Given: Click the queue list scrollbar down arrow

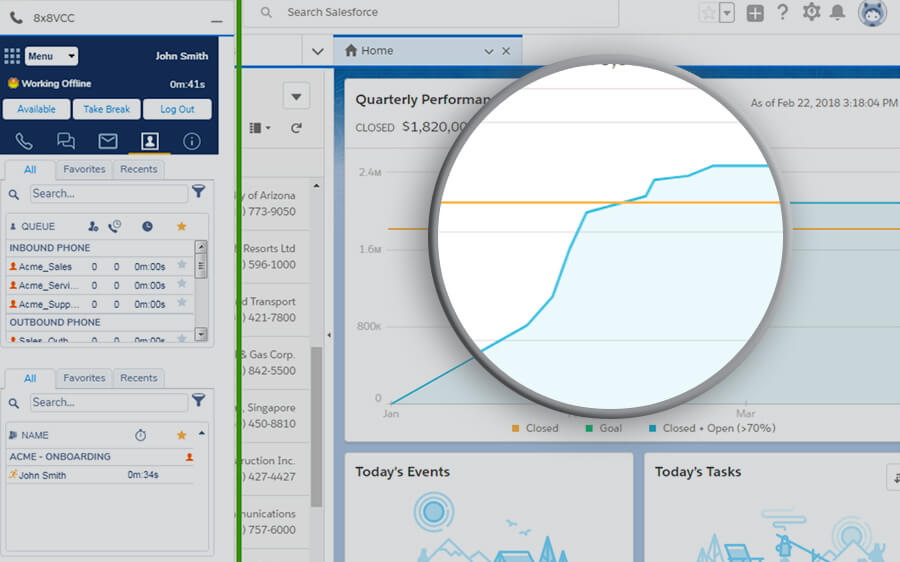Looking at the screenshot, I should click(201, 334).
